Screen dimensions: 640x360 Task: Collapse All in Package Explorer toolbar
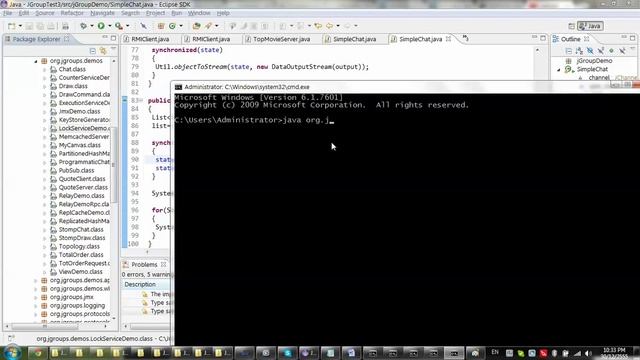click(x=93, y=51)
